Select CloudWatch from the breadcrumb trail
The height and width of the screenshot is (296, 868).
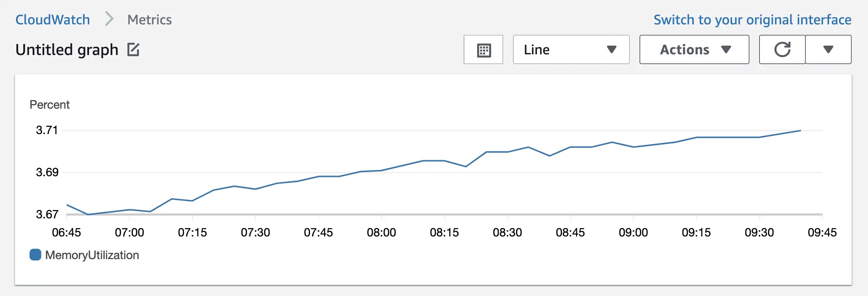53,20
